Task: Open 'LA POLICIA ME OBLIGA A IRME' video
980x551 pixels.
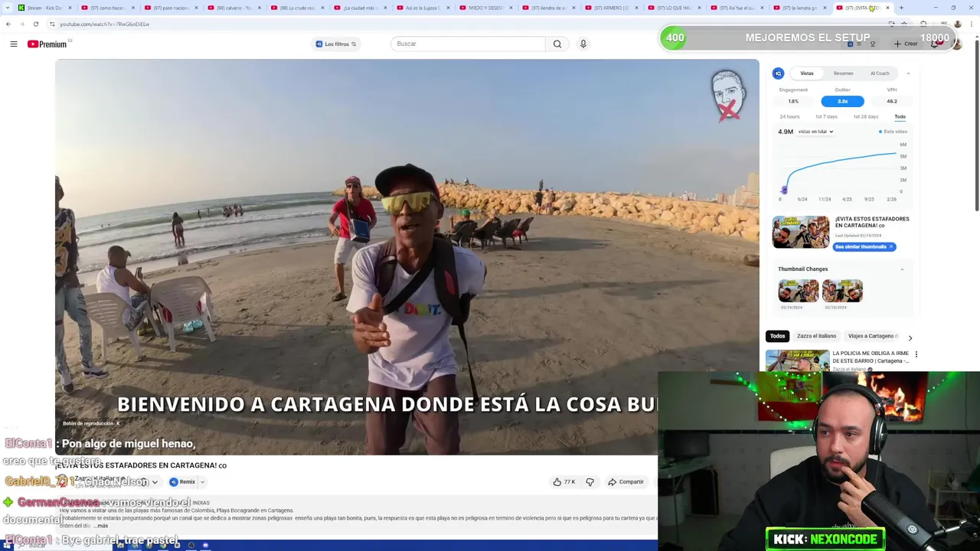Action: pos(871,357)
